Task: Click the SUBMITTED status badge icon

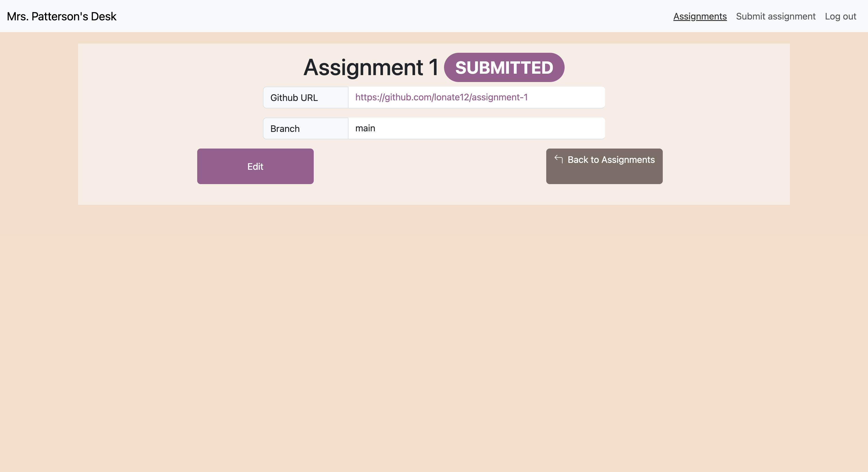Action: click(504, 67)
